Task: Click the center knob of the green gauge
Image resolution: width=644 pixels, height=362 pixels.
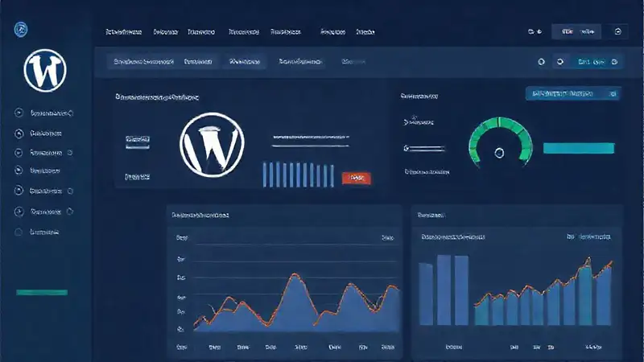Action: tap(499, 153)
